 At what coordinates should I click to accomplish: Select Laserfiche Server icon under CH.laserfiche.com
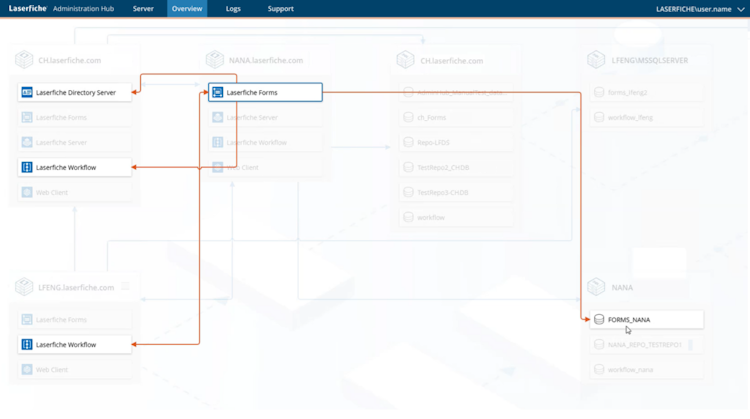pos(27,142)
